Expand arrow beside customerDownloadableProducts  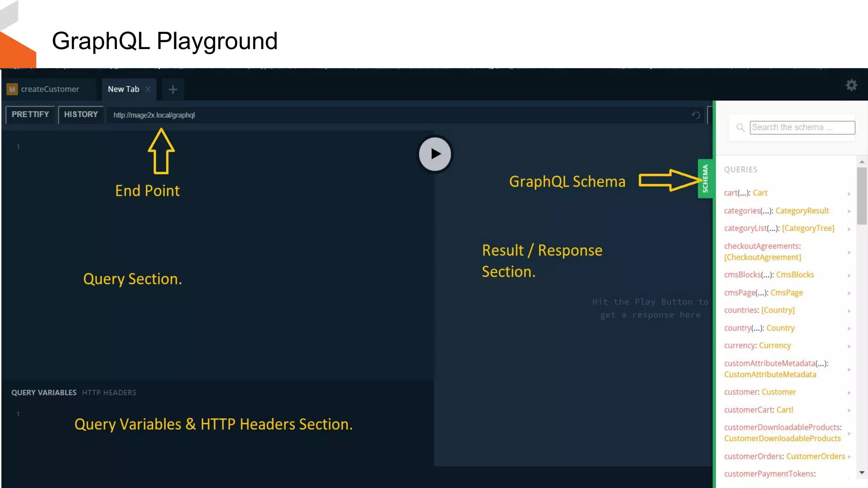pyautogui.click(x=849, y=433)
